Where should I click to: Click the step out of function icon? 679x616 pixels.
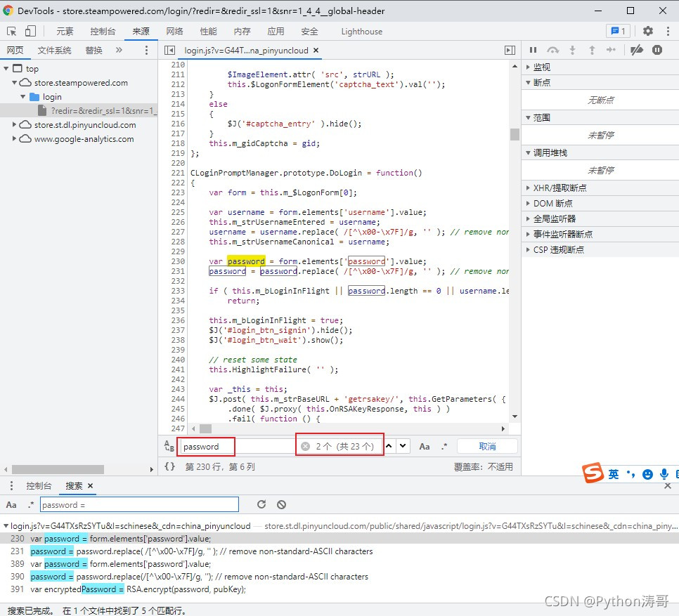(x=592, y=50)
